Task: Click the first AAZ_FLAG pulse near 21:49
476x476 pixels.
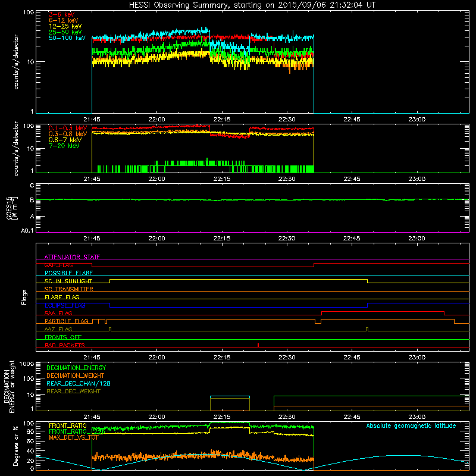Action: (110, 329)
